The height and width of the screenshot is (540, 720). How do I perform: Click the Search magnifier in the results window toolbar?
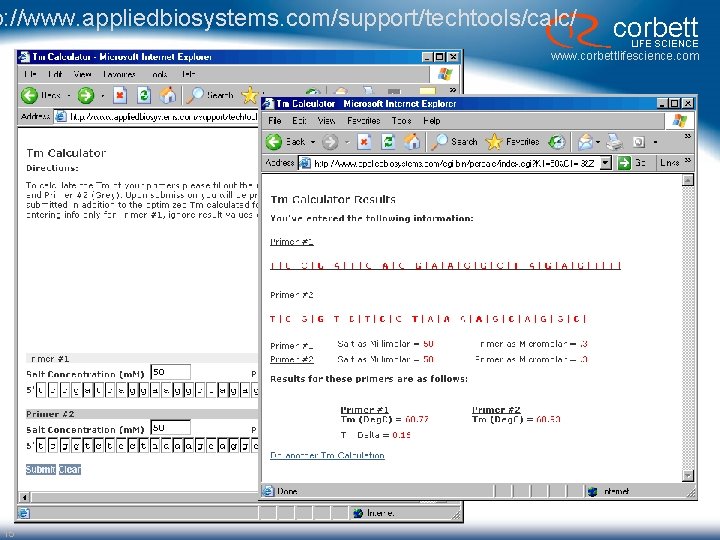pos(439,142)
